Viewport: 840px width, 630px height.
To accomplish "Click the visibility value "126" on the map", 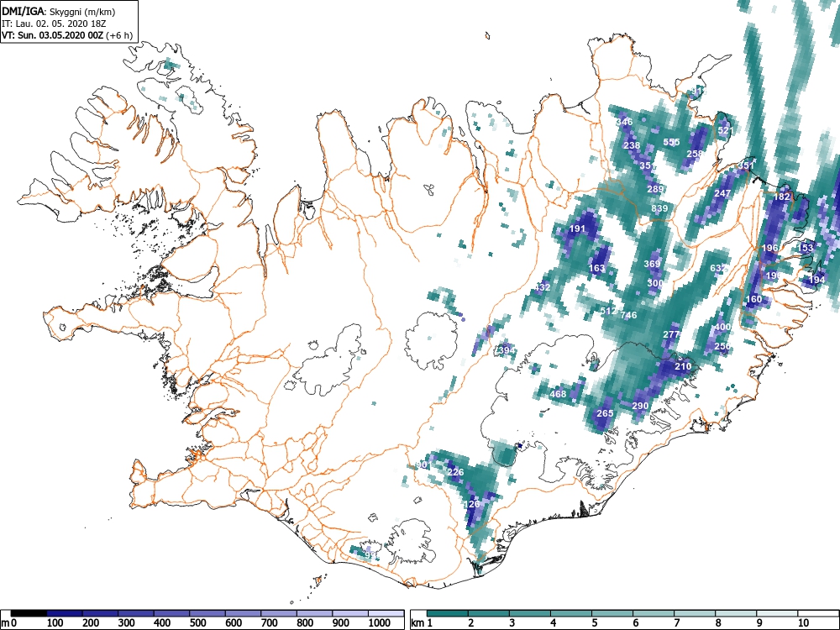I will [471, 504].
